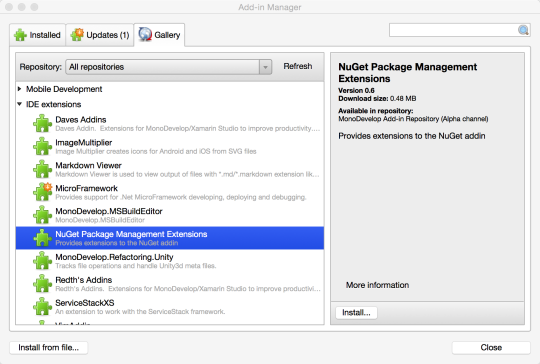This screenshot has height=364, width=540.
Task: Expand the Mobile Development category
Action: (x=20, y=89)
